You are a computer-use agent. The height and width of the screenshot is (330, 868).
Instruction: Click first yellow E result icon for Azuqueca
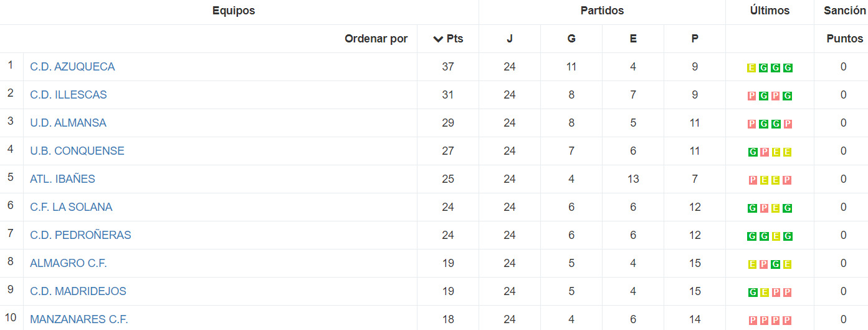pyautogui.click(x=751, y=68)
